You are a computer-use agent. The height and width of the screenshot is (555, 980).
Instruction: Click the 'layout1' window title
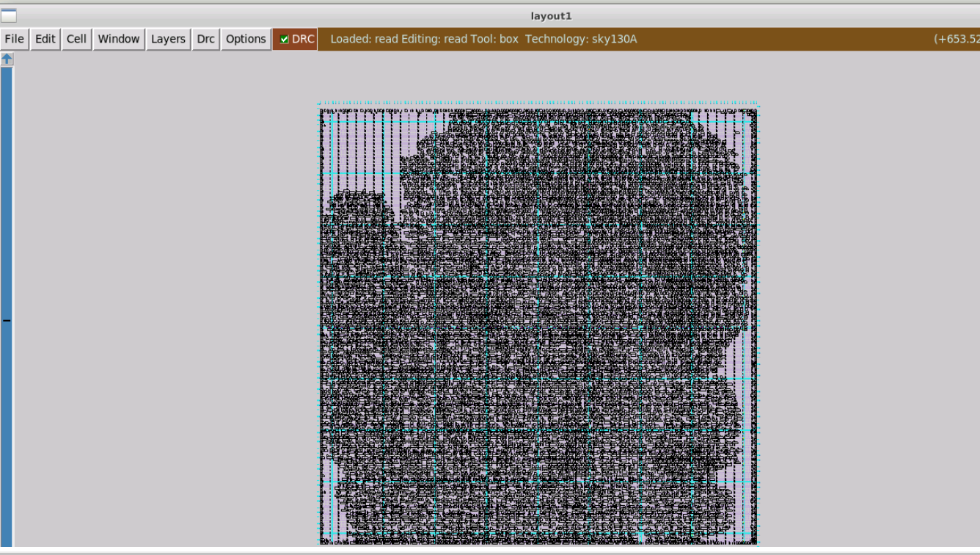[551, 15]
